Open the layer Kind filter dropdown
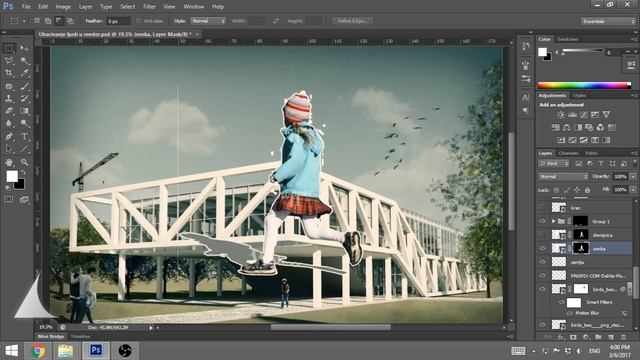The height and width of the screenshot is (360, 640). coord(554,164)
